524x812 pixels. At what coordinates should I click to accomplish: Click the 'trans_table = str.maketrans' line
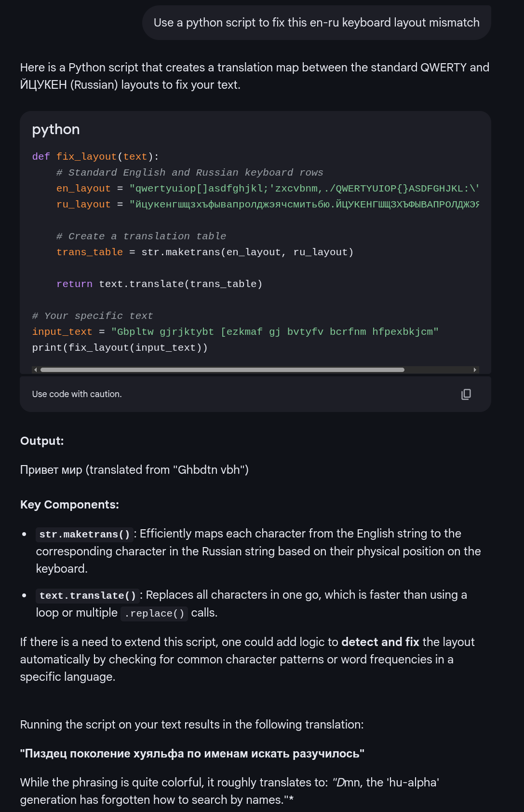(x=205, y=252)
